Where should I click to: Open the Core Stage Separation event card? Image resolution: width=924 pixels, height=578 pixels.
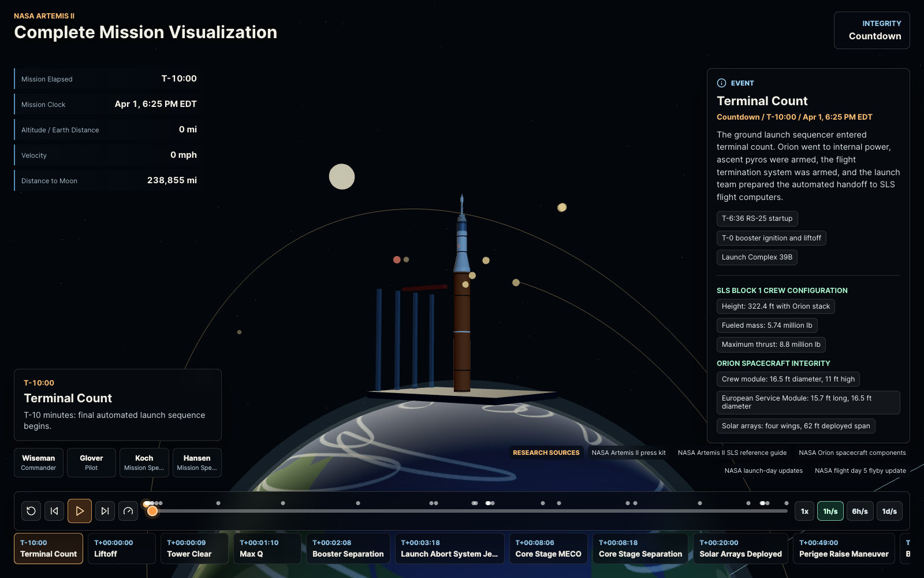(640, 548)
